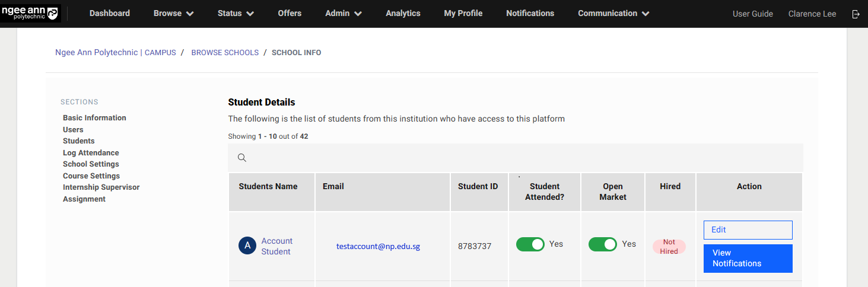Viewport: 868px width, 287px height.
Task: Open the Dashboard menu item
Action: click(x=110, y=13)
